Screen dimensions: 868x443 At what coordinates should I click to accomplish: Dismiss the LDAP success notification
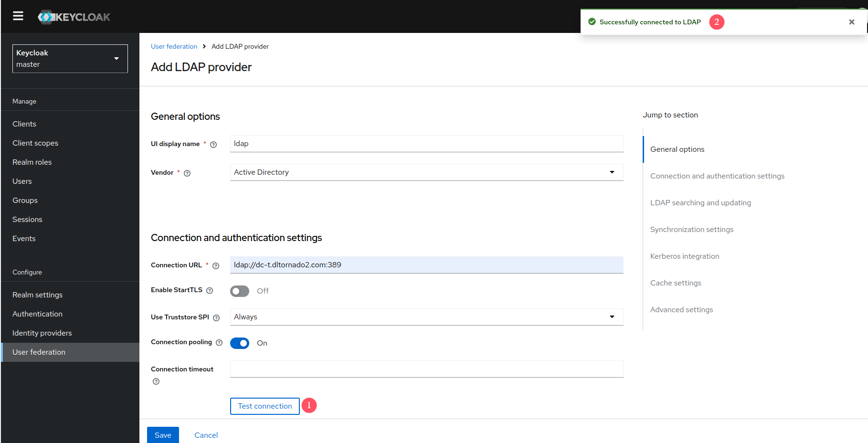pyautogui.click(x=851, y=22)
